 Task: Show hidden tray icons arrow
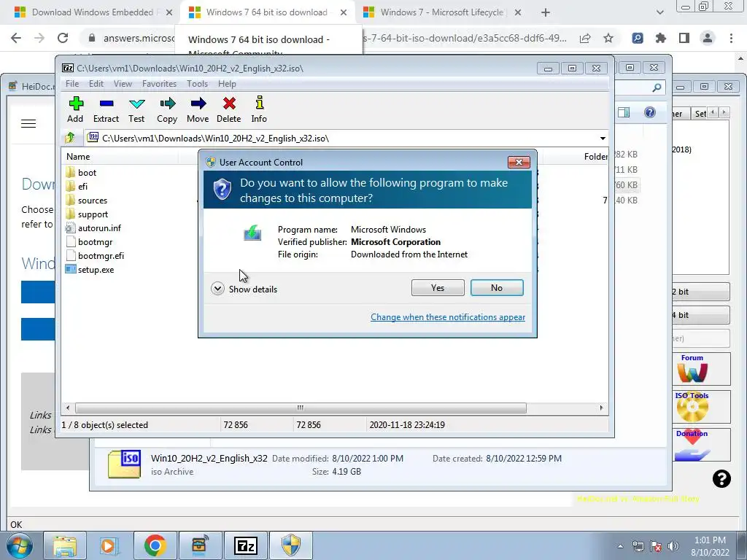coord(620,546)
